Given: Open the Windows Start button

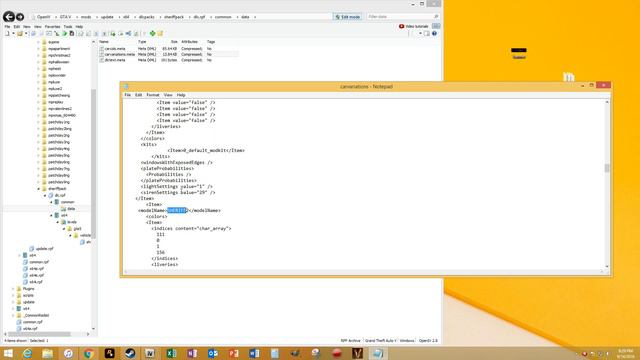Looking at the screenshot, I should [8, 353].
